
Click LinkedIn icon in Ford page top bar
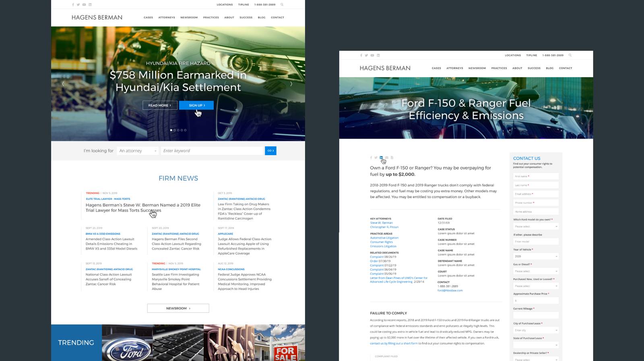click(x=378, y=55)
